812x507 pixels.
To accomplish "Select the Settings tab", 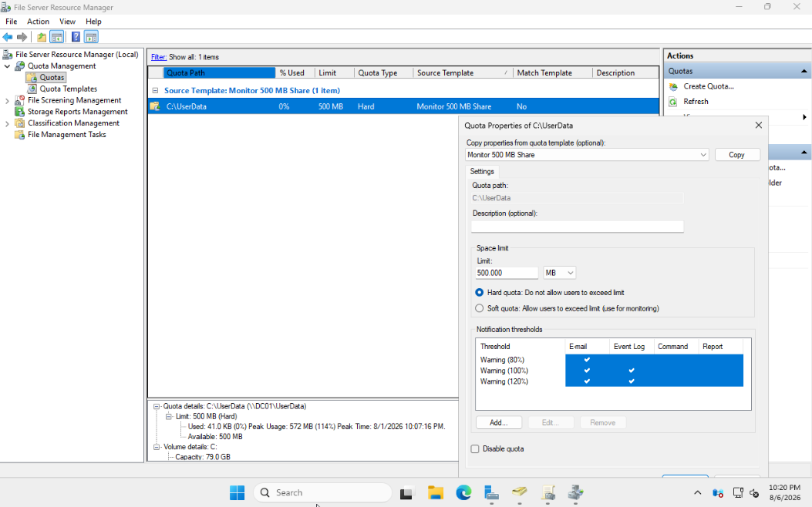I will (x=482, y=171).
